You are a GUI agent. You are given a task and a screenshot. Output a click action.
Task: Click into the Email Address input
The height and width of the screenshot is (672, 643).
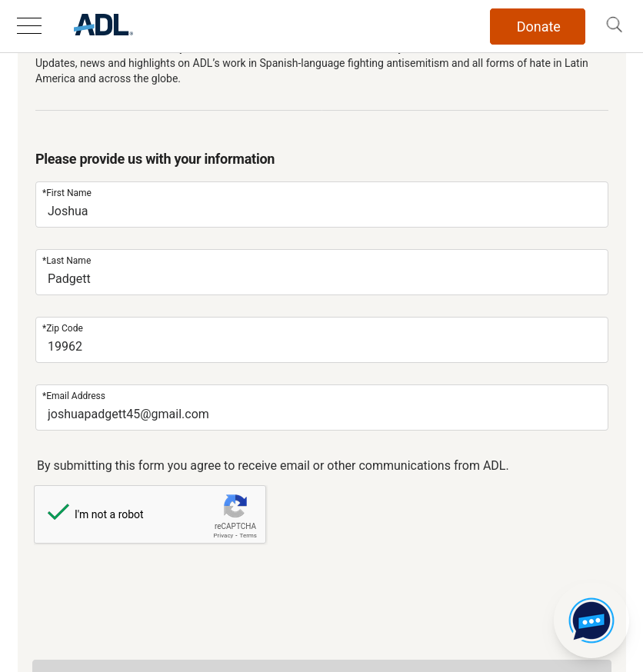click(x=321, y=414)
